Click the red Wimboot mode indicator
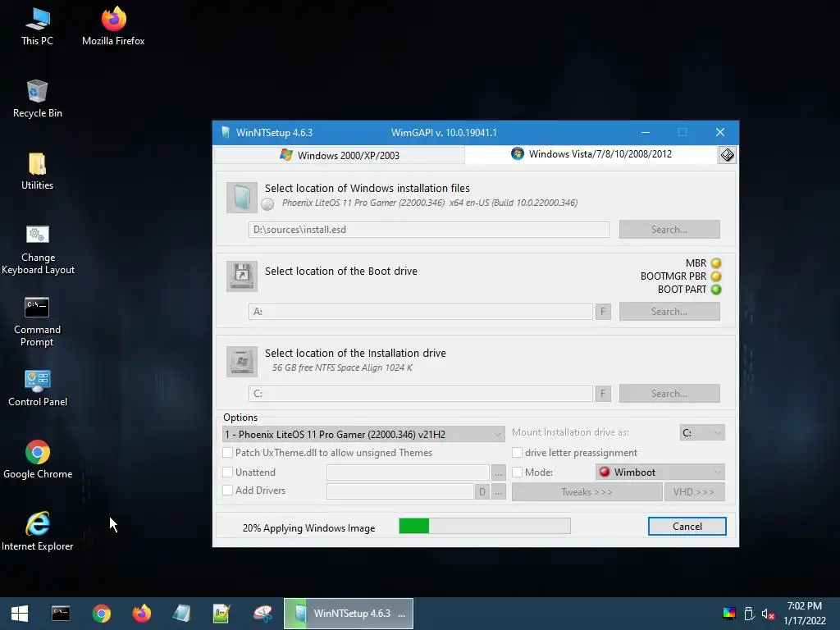The height and width of the screenshot is (630, 840). click(605, 472)
